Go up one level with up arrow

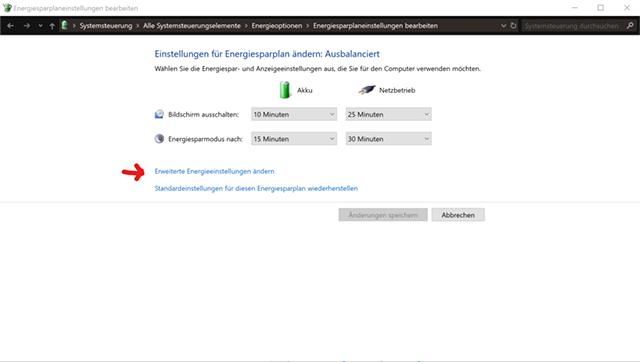(52, 26)
